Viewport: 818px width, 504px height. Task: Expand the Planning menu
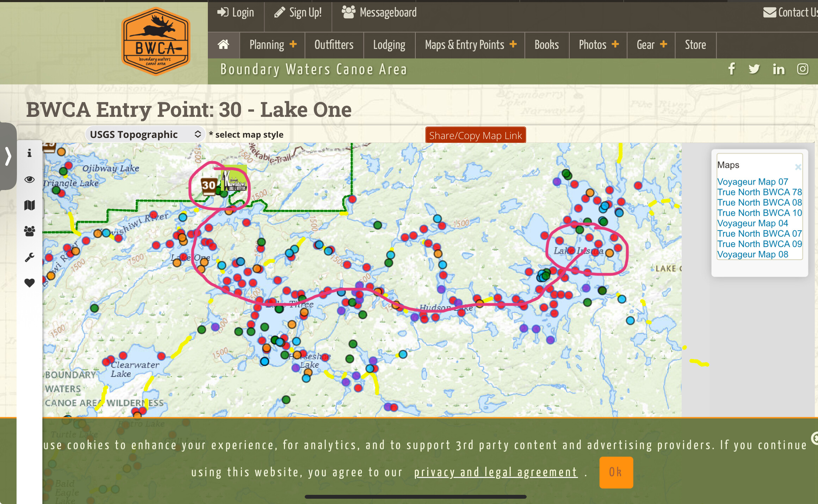pyautogui.click(x=272, y=45)
